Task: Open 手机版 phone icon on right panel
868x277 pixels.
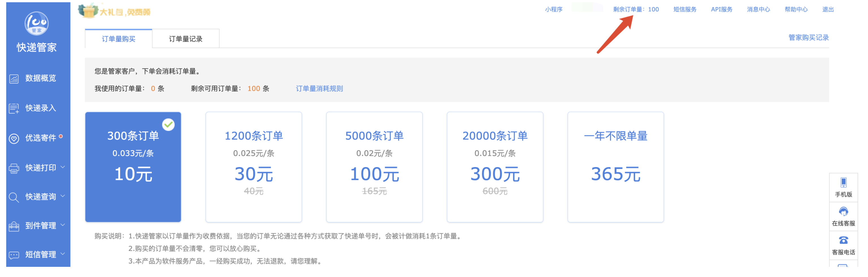Action: pyautogui.click(x=843, y=183)
